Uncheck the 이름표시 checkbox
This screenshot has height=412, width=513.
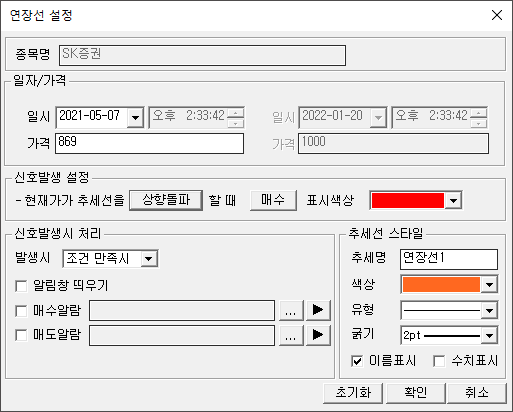[357, 361]
